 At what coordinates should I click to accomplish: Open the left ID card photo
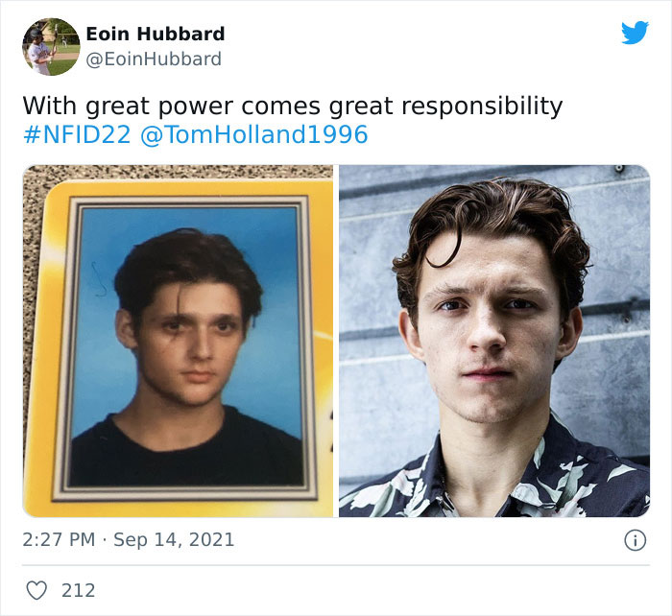point(178,341)
